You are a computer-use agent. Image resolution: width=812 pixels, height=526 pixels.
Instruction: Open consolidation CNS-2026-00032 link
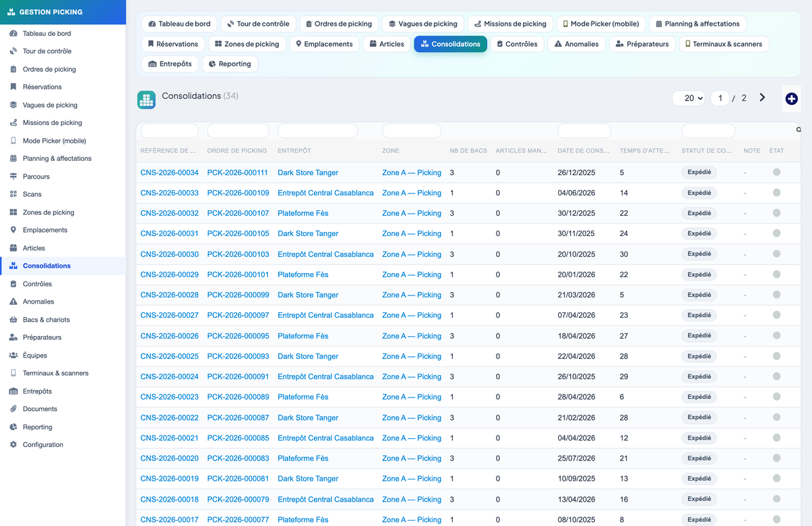(169, 213)
